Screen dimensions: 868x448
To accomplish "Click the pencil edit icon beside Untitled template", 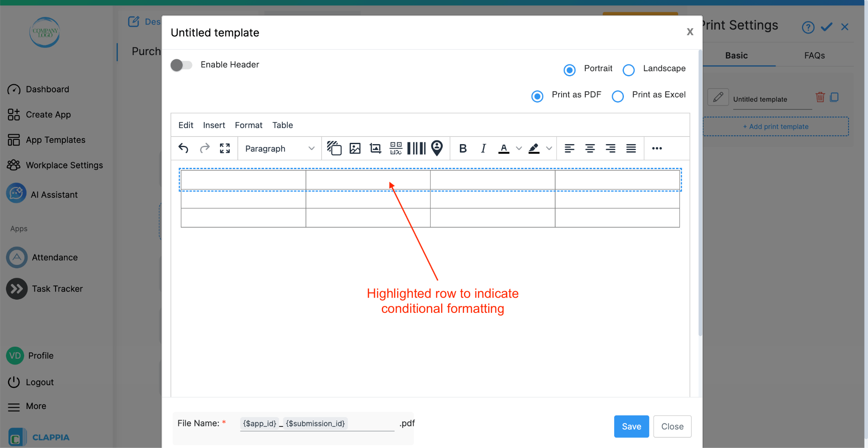I will 718,97.
